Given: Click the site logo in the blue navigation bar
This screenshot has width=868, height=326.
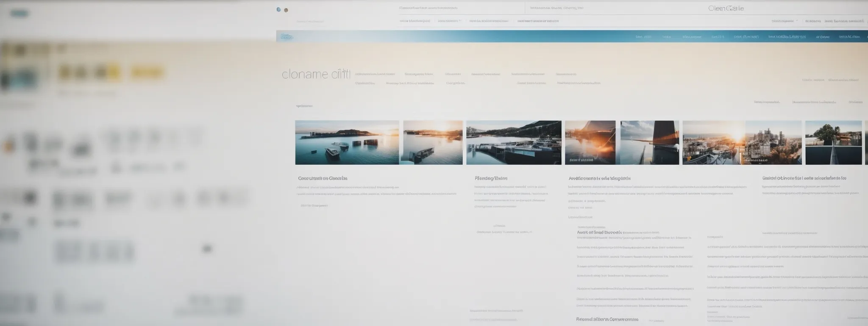Looking at the screenshot, I should tap(287, 37).
